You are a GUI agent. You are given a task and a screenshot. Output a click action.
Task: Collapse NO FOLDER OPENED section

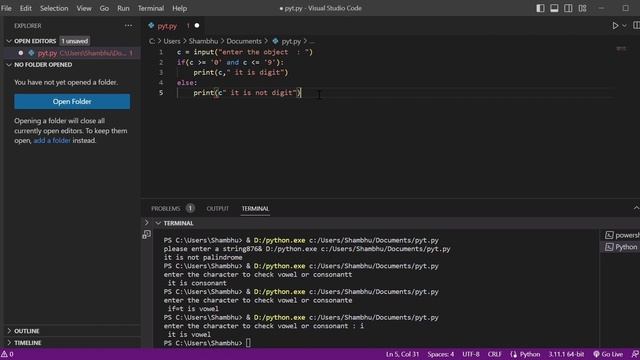(9, 65)
